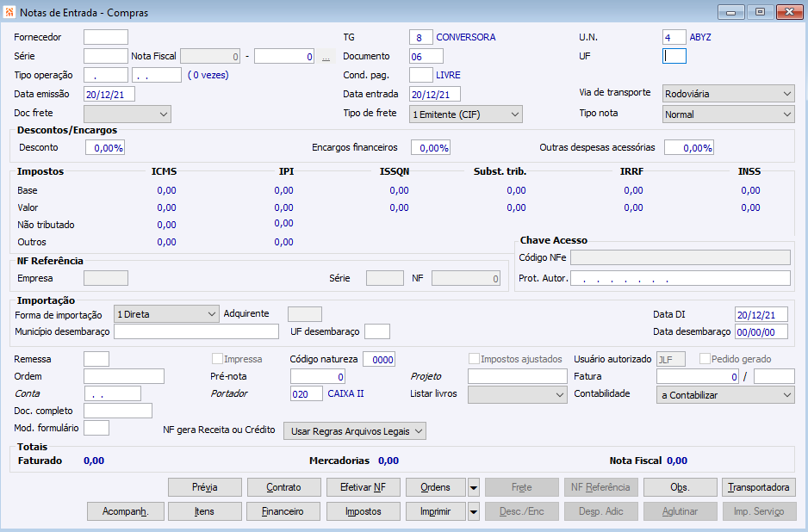Toggle the Impressa checkbox
This screenshot has height=532, width=808.
pos(218,359)
